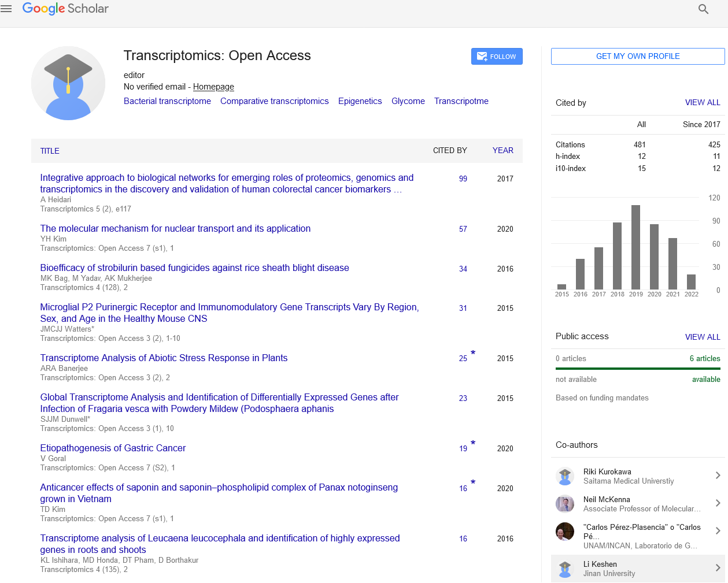Click the Follow button

pos(497,57)
